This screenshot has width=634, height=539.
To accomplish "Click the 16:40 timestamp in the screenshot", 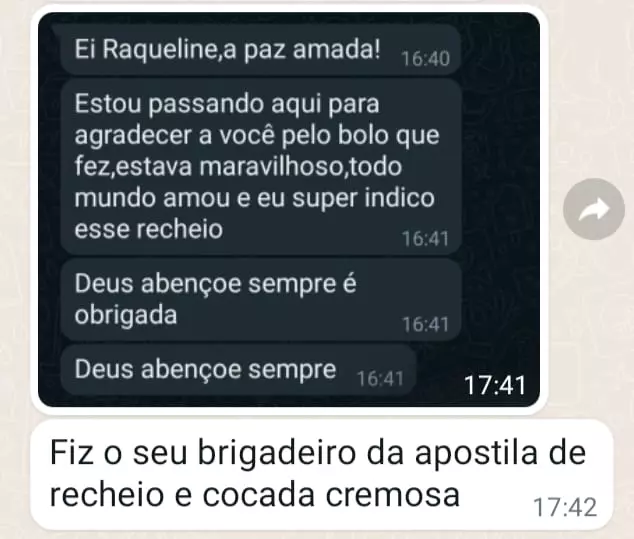I will pos(425,59).
